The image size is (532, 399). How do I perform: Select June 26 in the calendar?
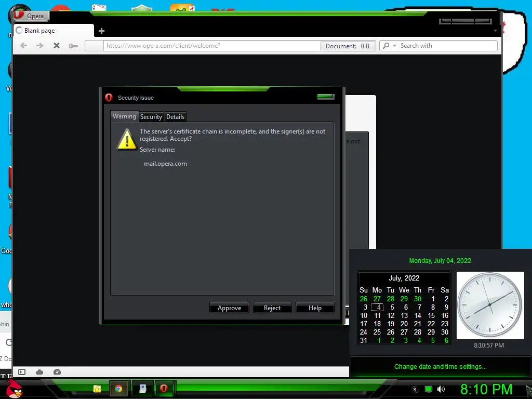point(363,299)
